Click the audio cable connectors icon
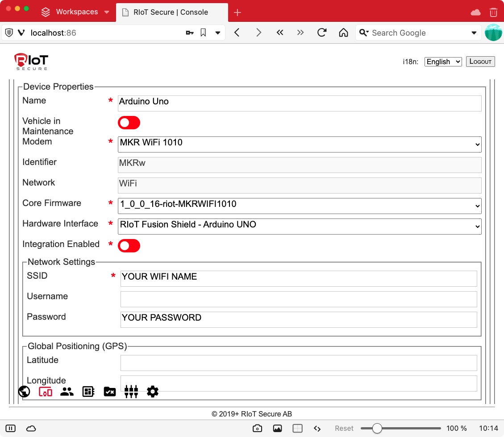504x437 pixels. tap(131, 392)
